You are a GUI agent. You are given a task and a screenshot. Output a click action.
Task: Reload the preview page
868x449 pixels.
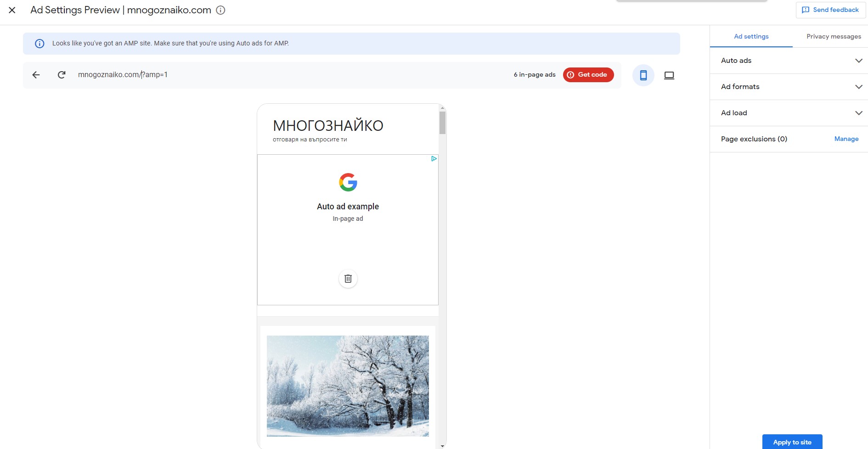62,75
